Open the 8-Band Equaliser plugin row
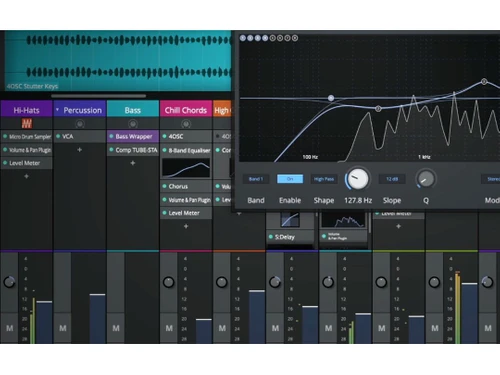500x375 pixels. 186,150
